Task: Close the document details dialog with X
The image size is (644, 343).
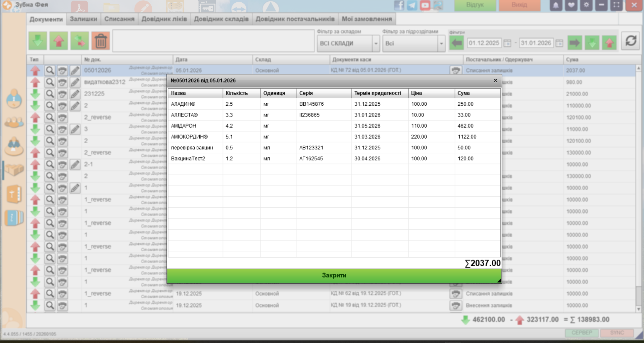Action: 495,81
